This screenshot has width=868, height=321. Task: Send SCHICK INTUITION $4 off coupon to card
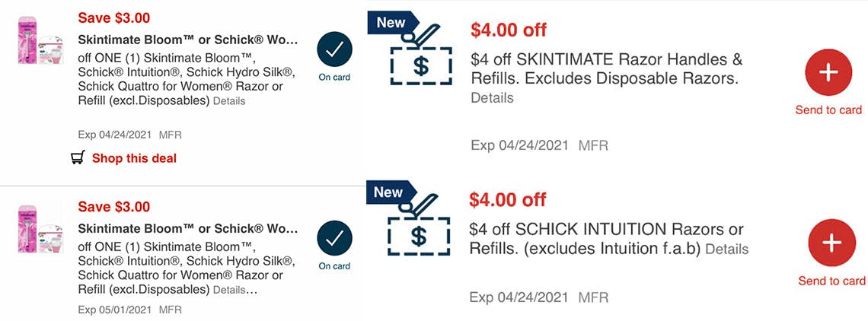pyautogui.click(x=831, y=243)
